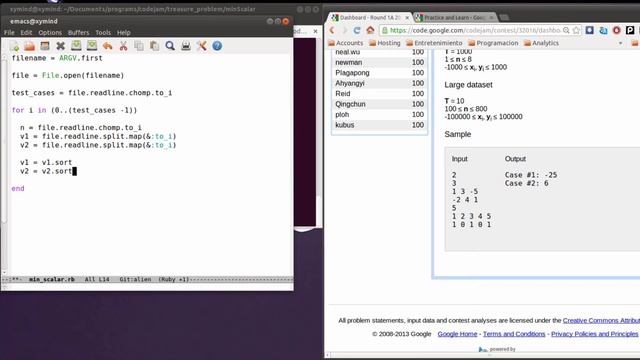Go to Chrome home page icon
The height and width of the screenshot is (360, 640).
click(x=370, y=30)
